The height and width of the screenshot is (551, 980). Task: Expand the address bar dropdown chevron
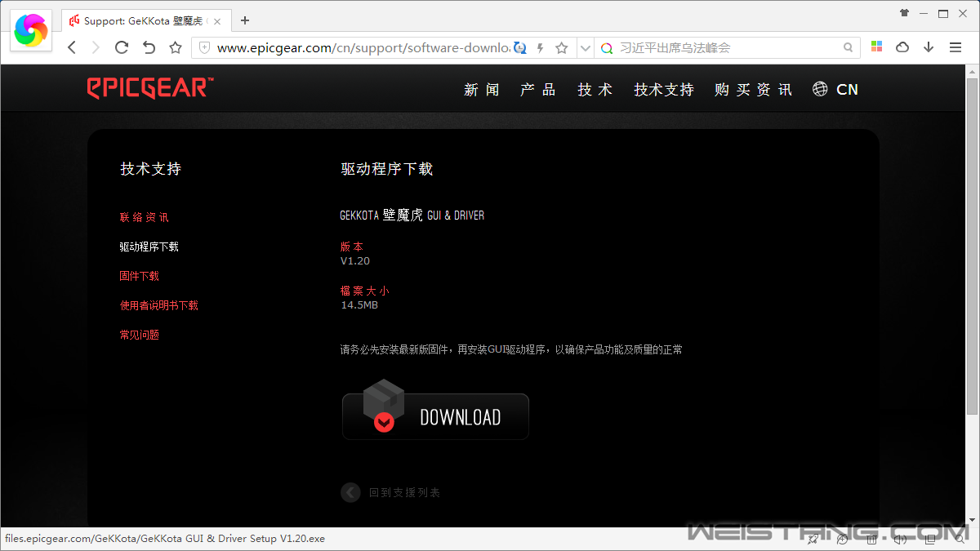585,48
